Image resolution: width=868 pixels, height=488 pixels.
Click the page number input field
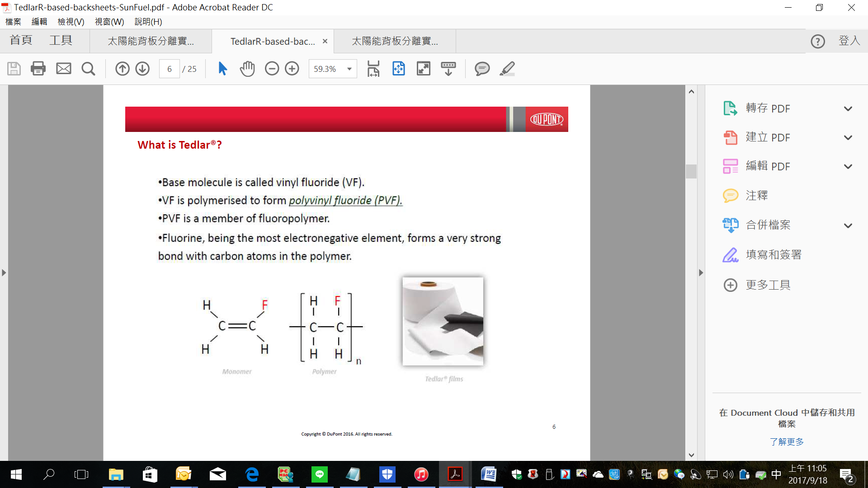tap(170, 69)
